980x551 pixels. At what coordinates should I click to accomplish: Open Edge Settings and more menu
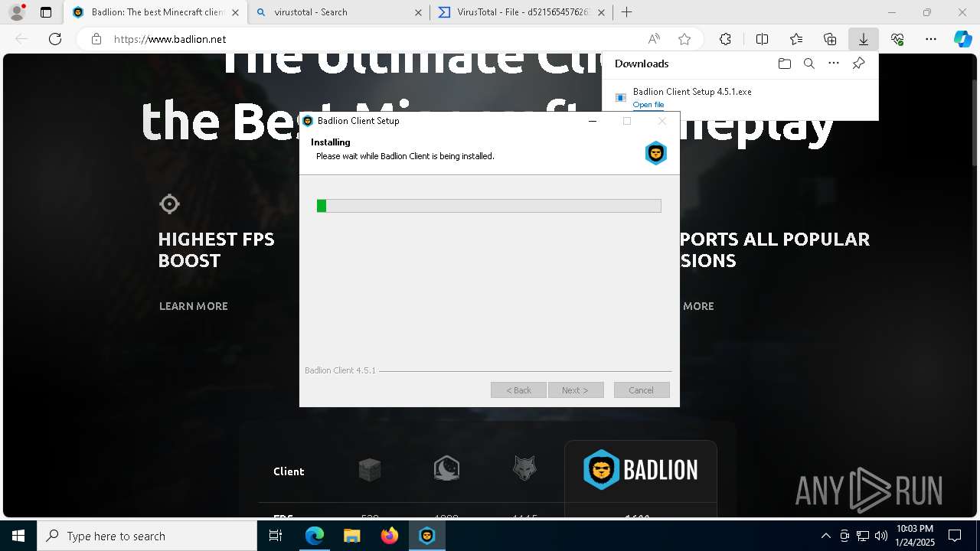[931, 39]
